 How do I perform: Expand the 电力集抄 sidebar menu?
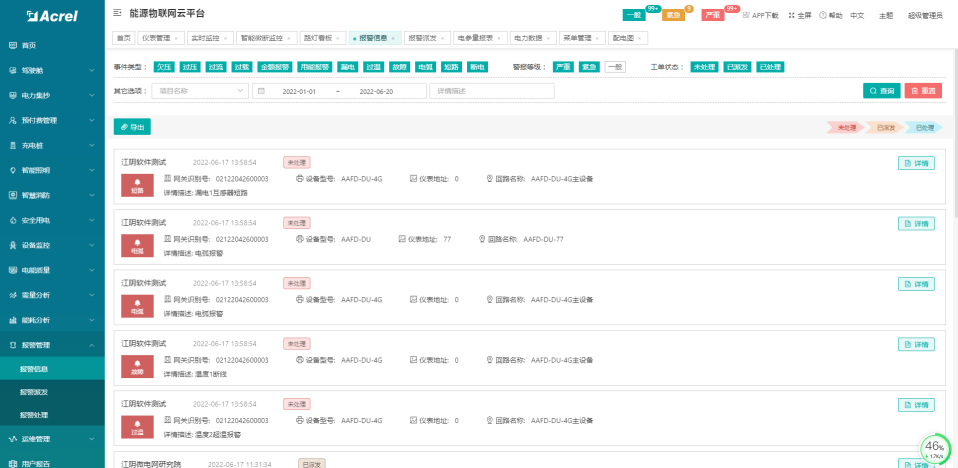pos(52,95)
